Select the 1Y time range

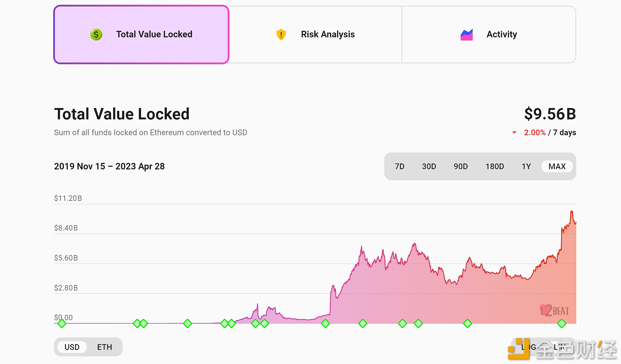click(526, 166)
